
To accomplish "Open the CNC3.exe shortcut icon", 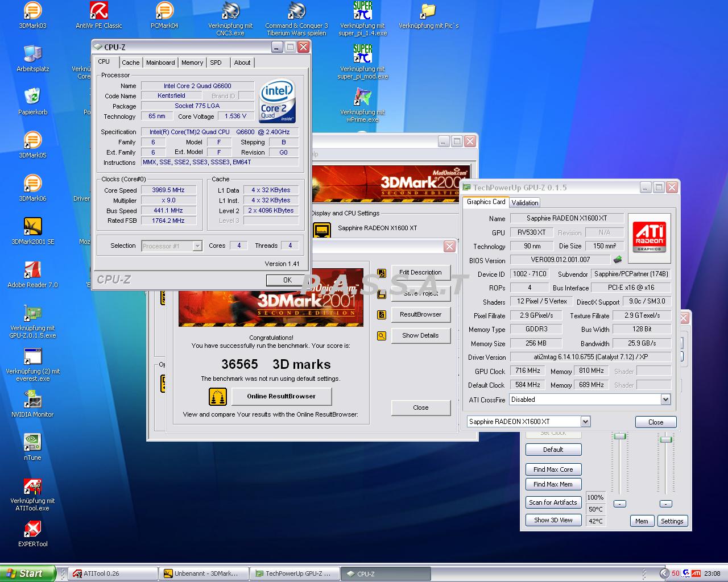I will coord(230,19).
